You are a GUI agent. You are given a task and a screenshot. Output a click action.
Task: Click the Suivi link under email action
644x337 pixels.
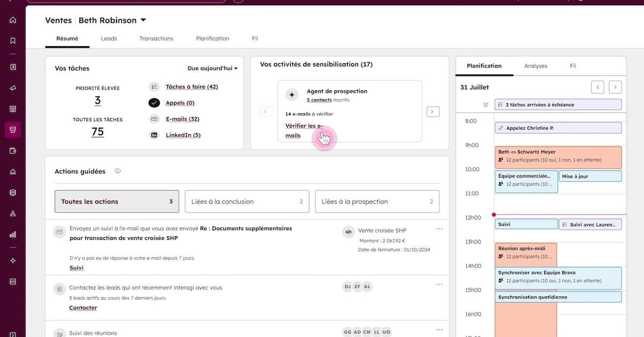coord(76,268)
